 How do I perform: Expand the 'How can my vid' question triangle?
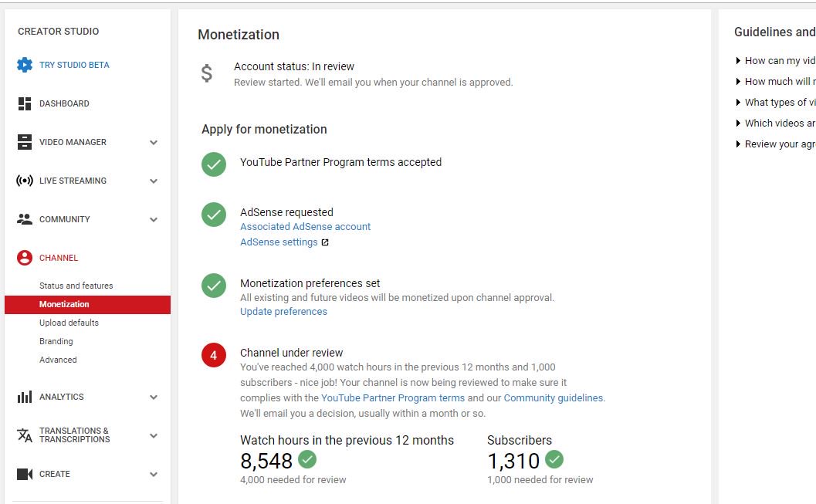(738, 61)
